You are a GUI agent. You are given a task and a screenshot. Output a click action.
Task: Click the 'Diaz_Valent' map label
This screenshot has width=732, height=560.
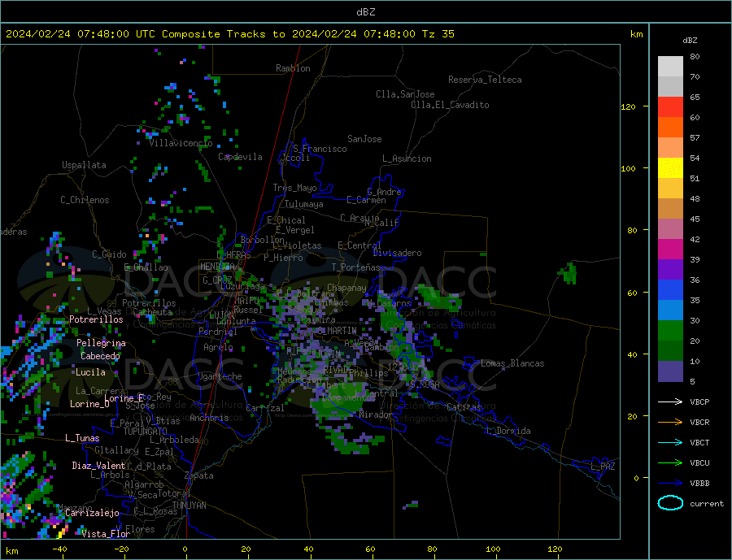pos(98,466)
